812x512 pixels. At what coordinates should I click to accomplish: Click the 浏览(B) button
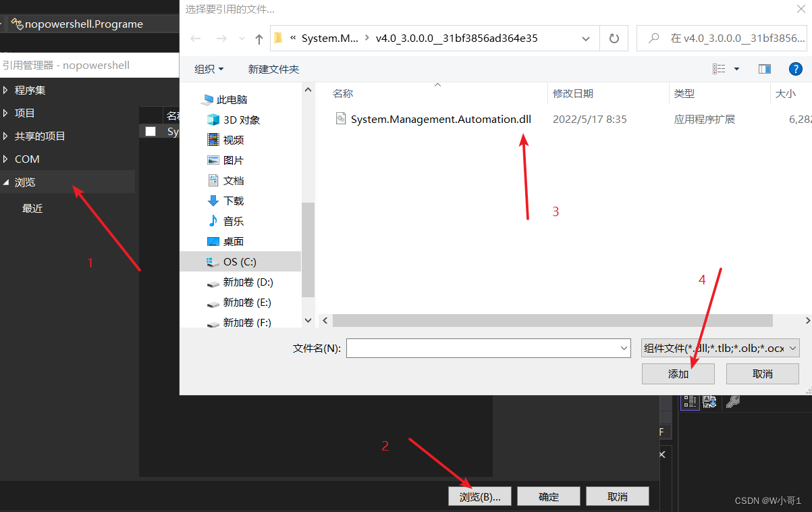click(x=479, y=496)
